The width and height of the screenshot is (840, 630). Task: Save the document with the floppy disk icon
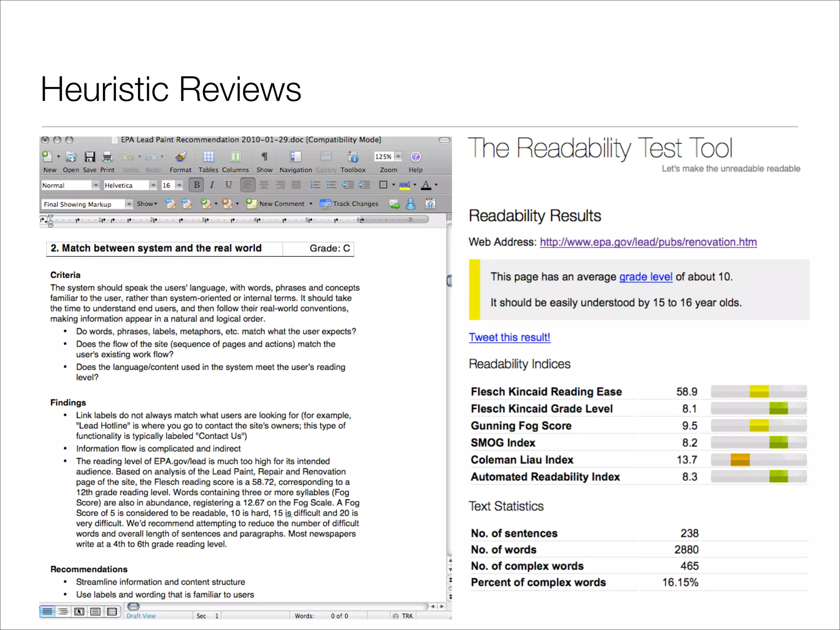tap(89, 157)
